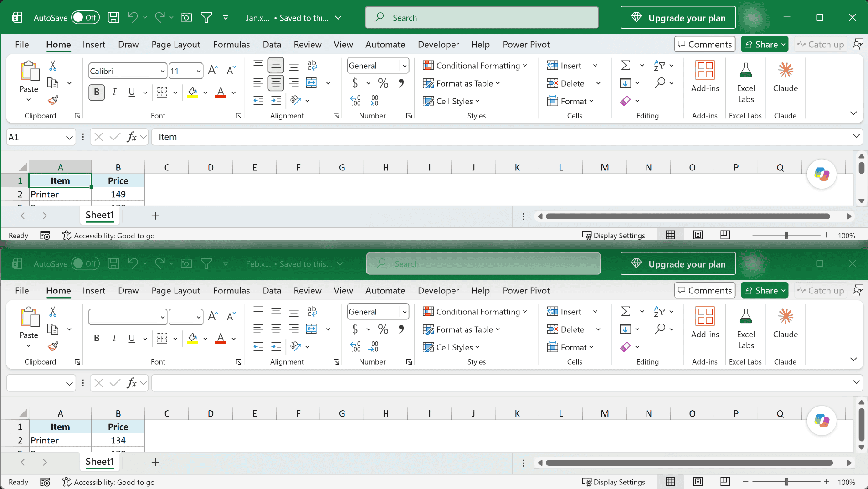Click Share button in the Feb window
868x489 pixels.
click(765, 290)
